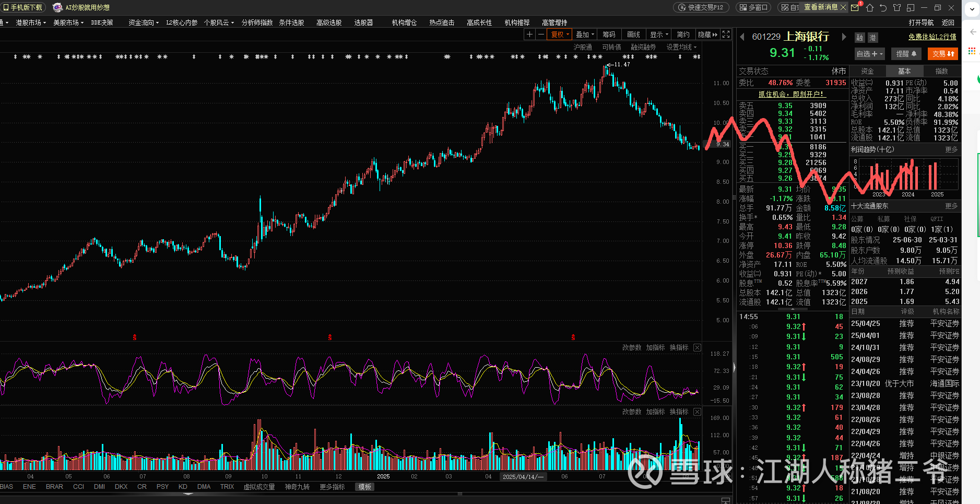980x504 pixels.
Task: Click the second red dividend marker on chart
Action: pyautogui.click(x=330, y=337)
